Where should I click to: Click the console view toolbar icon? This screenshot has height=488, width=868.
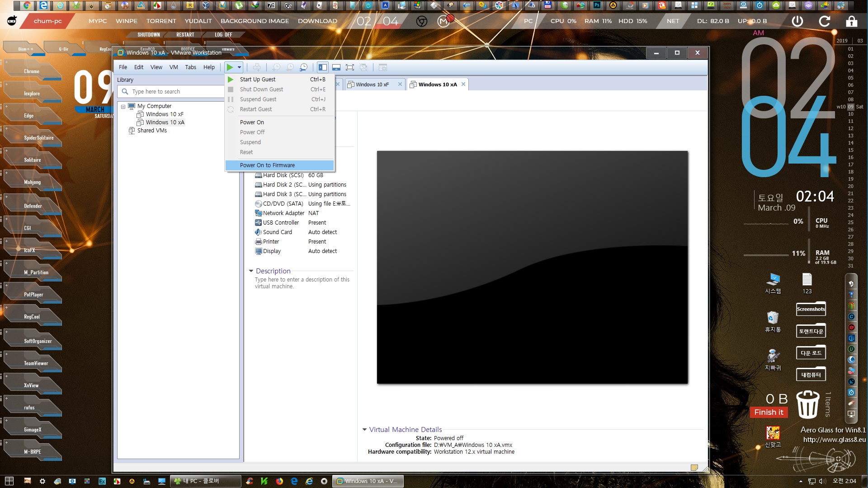tap(383, 67)
